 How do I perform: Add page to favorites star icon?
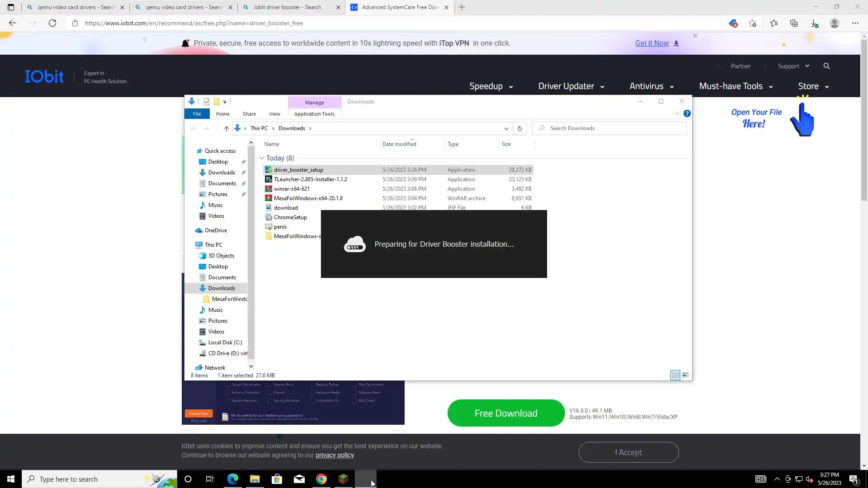tap(752, 23)
